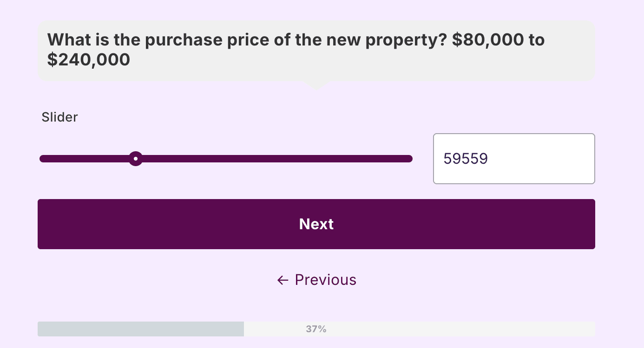The width and height of the screenshot is (644, 348).
Task: Click the empty area inside price field
Action: [548, 159]
